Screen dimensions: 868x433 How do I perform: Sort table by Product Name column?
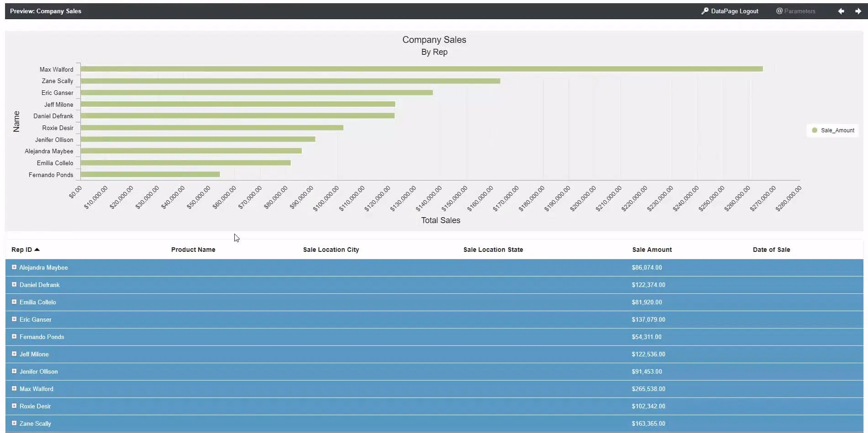[x=193, y=250]
